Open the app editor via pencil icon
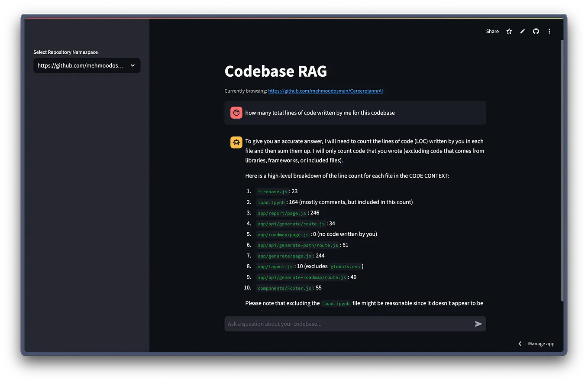 522,31
